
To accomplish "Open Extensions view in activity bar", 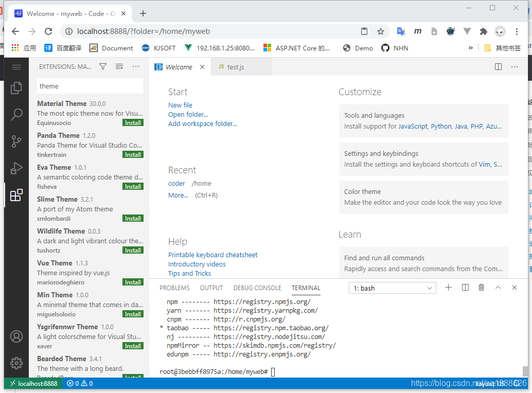I will (16, 195).
